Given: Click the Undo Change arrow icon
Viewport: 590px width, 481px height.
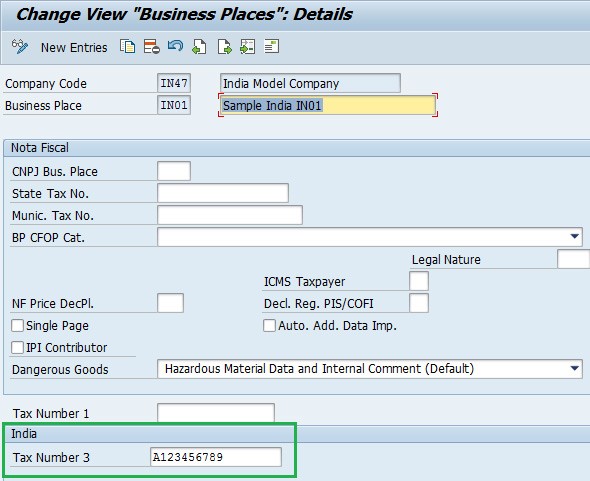Looking at the screenshot, I should [x=175, y=46].
